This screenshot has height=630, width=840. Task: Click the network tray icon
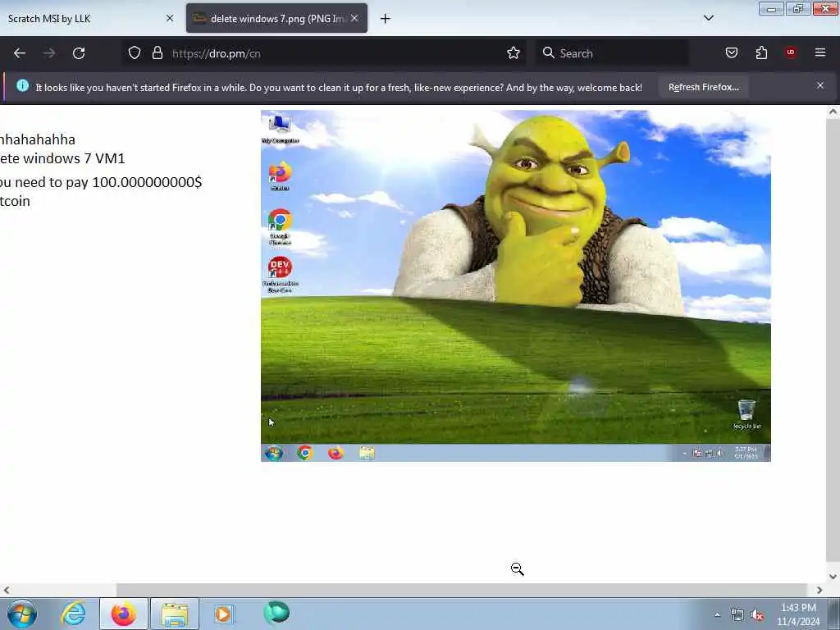[x=737, y=615]
